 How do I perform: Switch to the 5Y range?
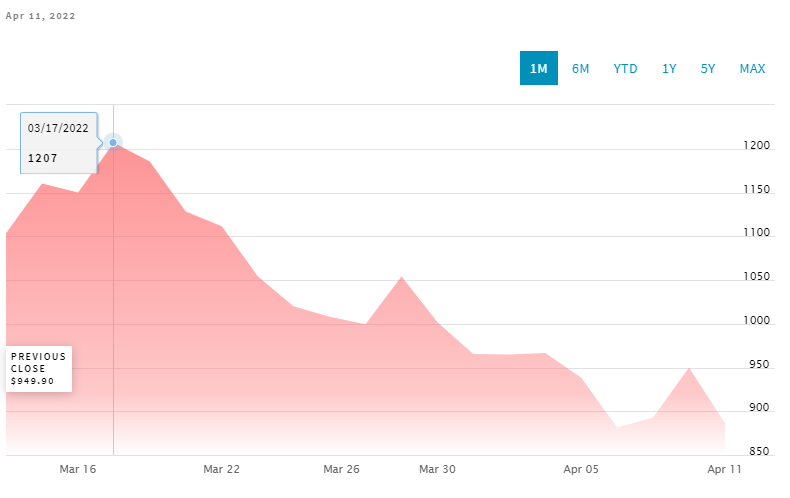pos(708,68)
